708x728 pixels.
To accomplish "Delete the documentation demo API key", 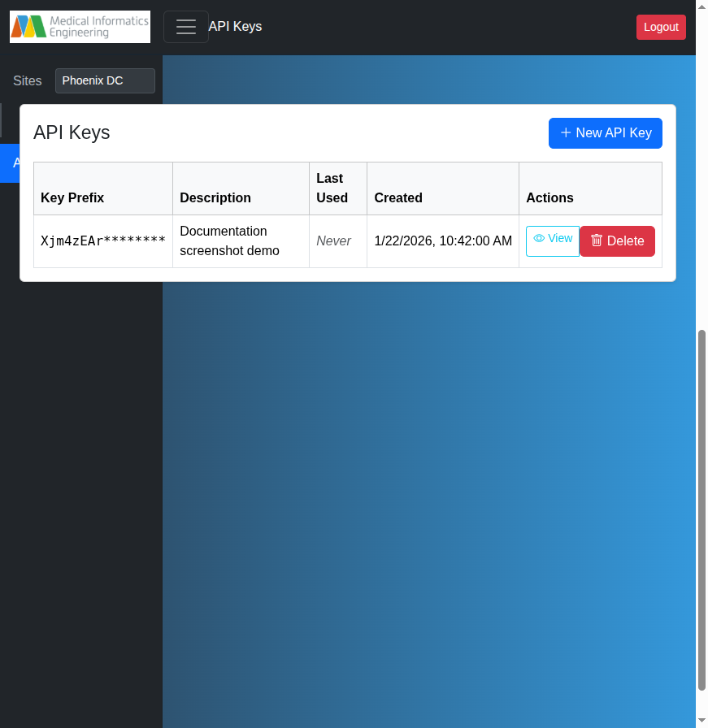I will click(617, 240).
